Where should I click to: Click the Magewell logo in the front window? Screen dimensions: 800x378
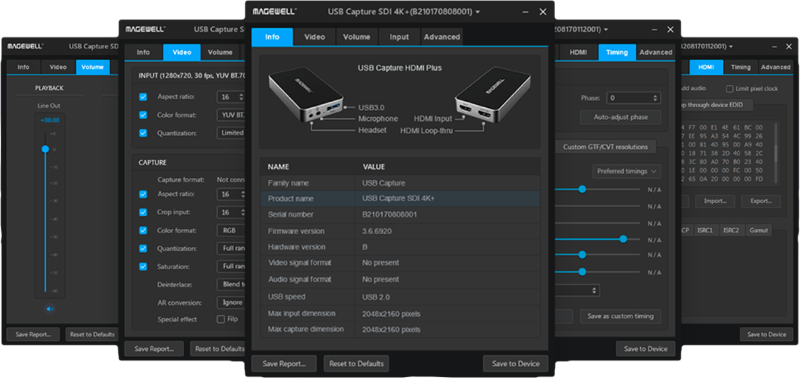(x=275, y=12)
